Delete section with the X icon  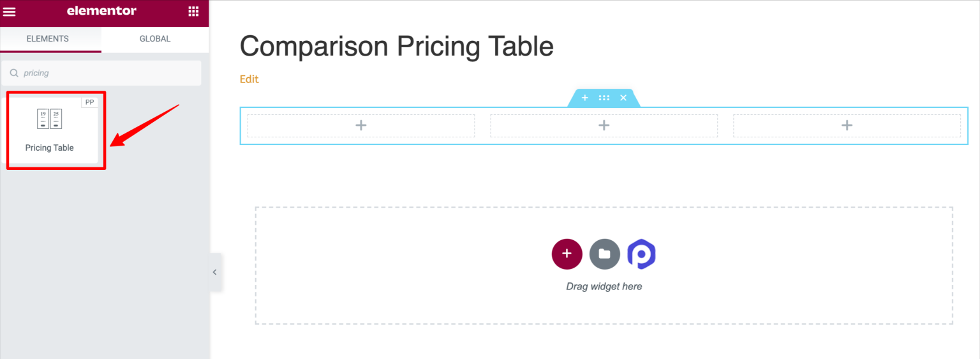pyautogui.click(x=623, y=98)
